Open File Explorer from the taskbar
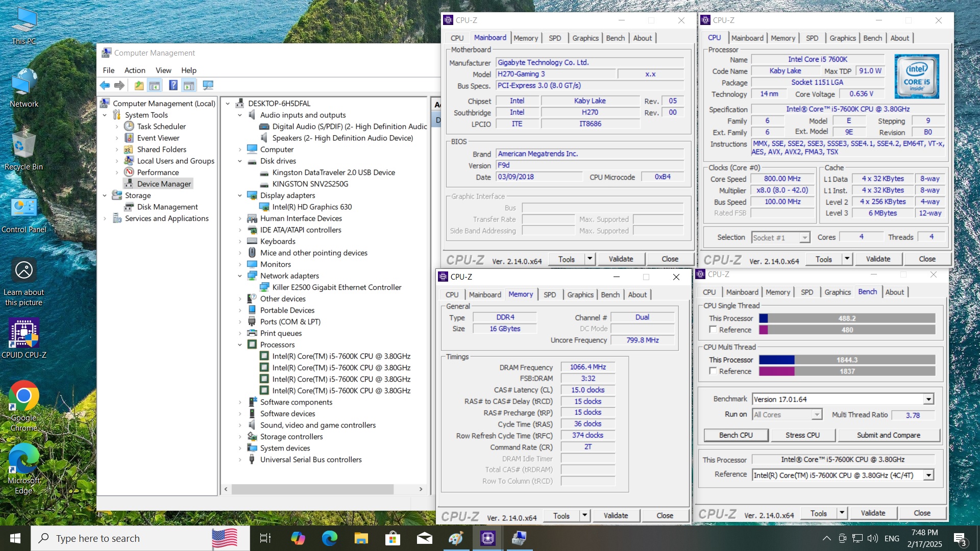 point(361,538)
